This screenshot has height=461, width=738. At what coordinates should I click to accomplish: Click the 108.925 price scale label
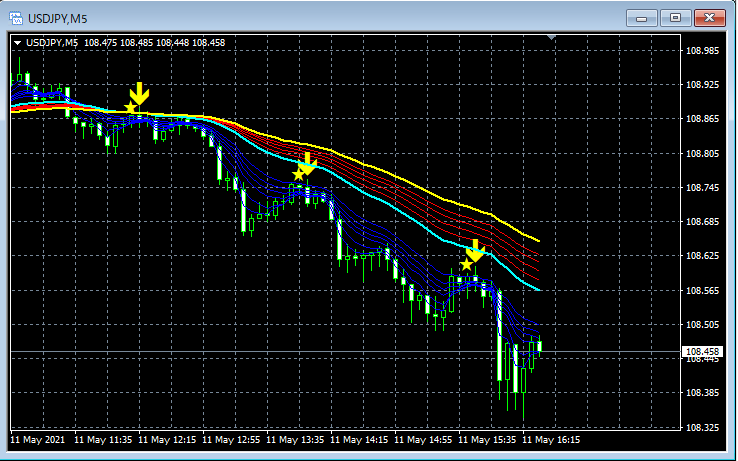click(702, 85)
